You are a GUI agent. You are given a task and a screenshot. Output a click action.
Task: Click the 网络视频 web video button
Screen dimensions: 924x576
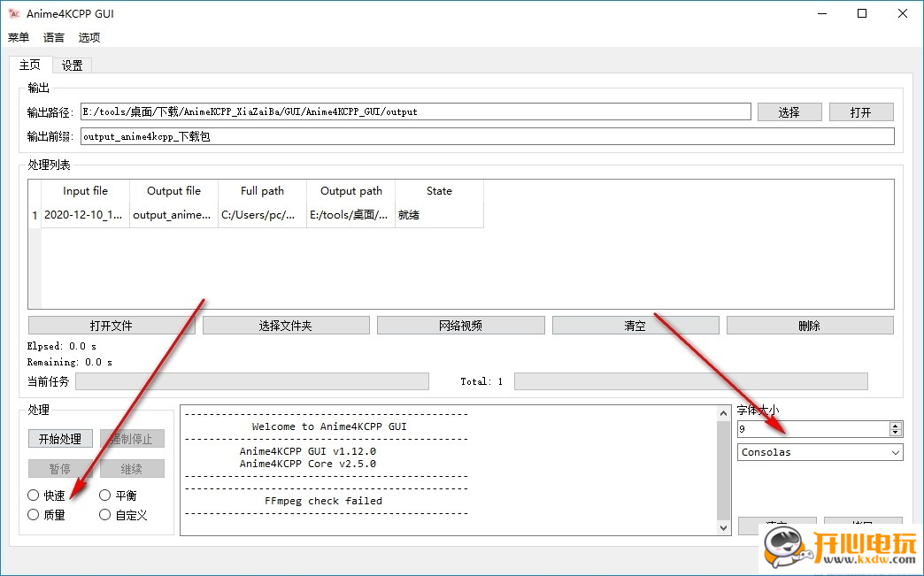click(x=461, y=326)
